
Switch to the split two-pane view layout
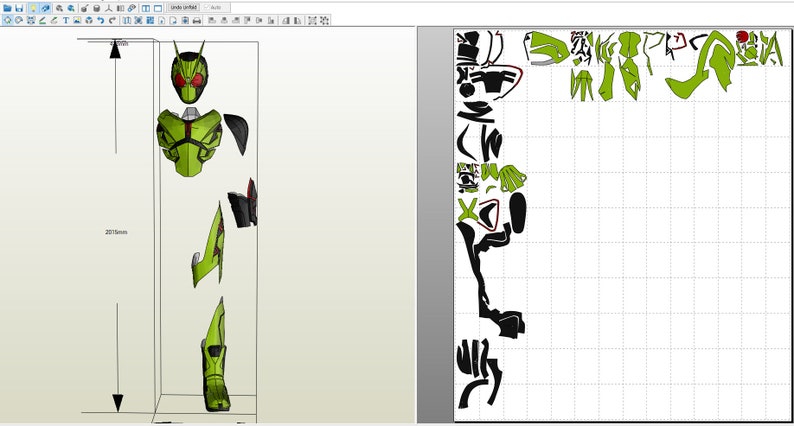click(x=146, y=8)
